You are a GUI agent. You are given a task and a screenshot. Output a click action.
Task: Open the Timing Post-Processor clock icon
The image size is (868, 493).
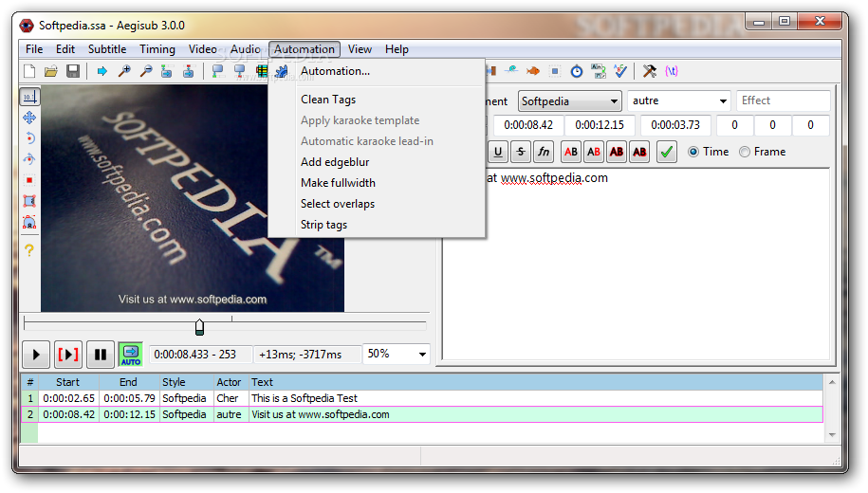pyautogui.click(x=576, y=71)
